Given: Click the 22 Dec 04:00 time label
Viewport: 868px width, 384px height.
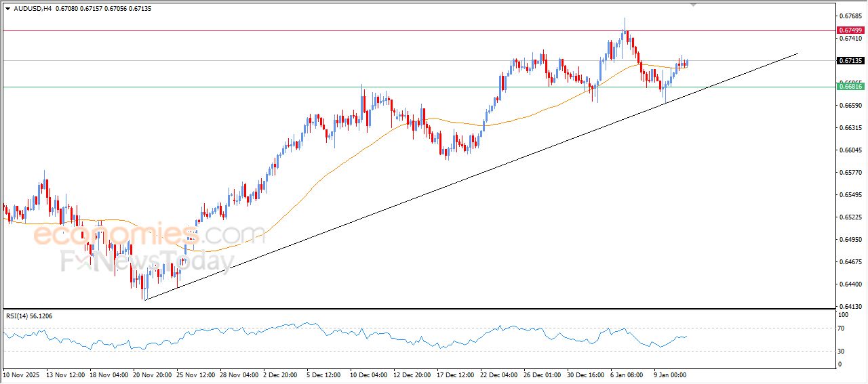Looking at the screenshot, I should tap(497, 374).
